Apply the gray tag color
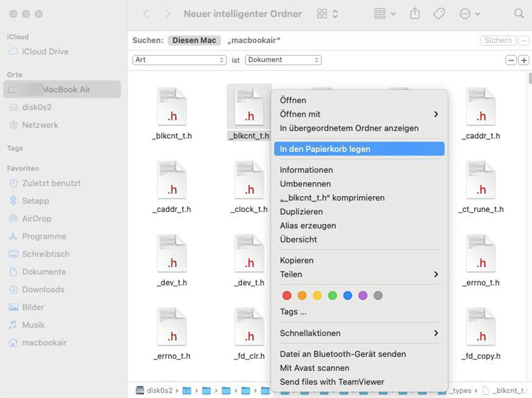 tap(378, 295)
